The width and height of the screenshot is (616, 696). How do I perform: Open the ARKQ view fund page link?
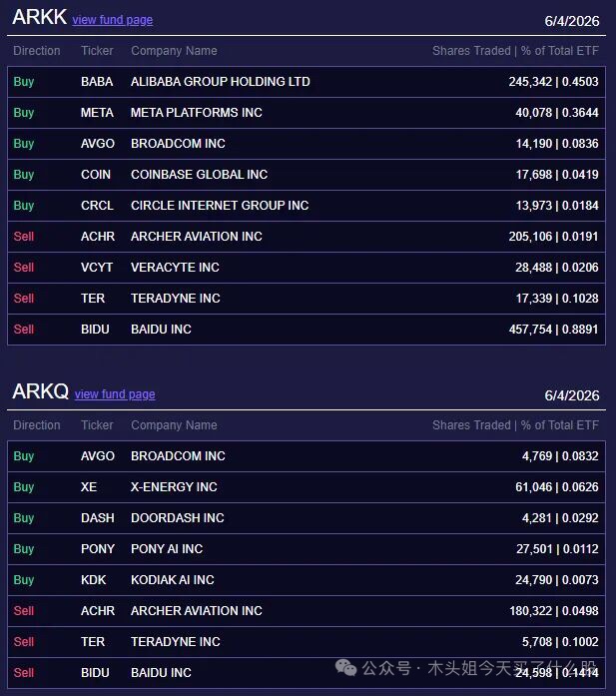[115, 394]
